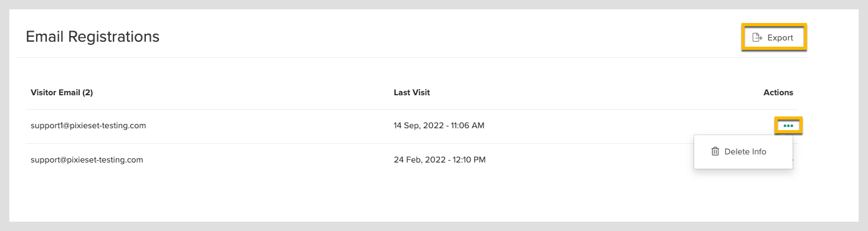868x231 pixels.
Task: Click the 14 Sep, 2022 - 11:06 AM date
Action: click(x=439, y=125)
